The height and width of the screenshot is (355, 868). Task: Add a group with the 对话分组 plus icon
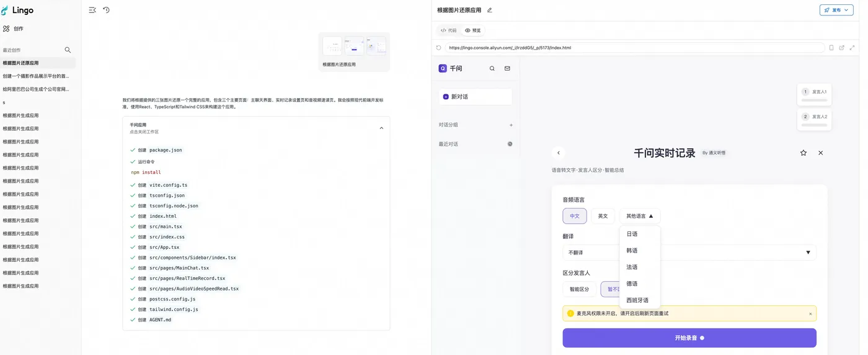511,125
